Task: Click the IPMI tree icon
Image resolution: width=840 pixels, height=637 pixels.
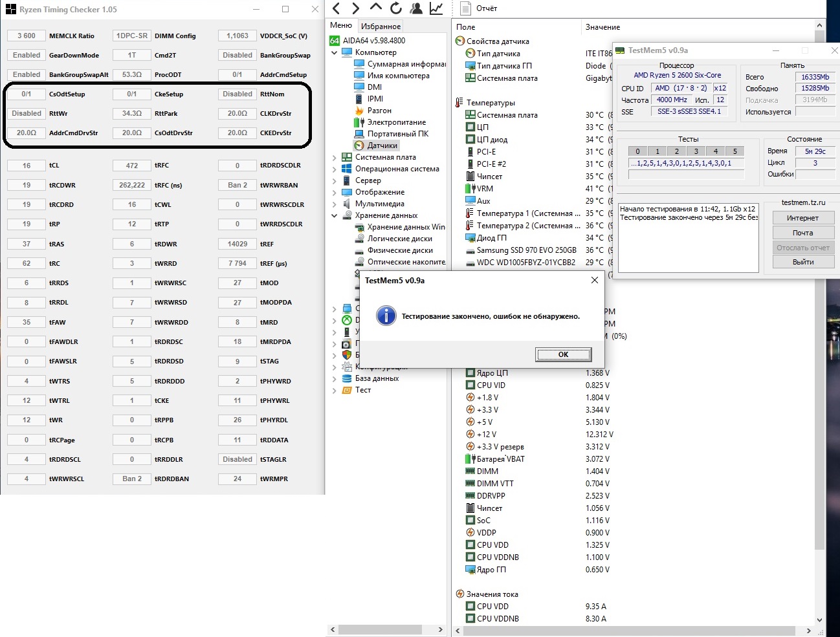Action: [359, 99]
